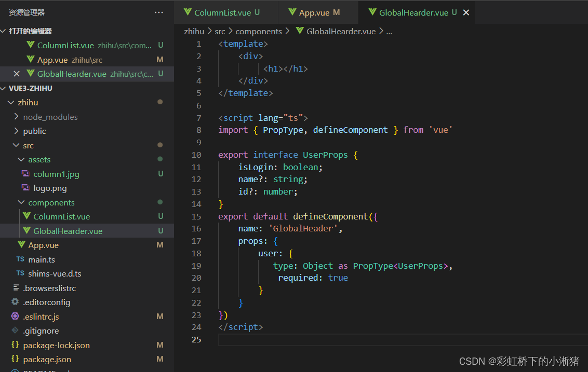Click Vue icon of ColumnList.vue tab
The width and height of the screenshot is (588, 372).
point(188,12)
